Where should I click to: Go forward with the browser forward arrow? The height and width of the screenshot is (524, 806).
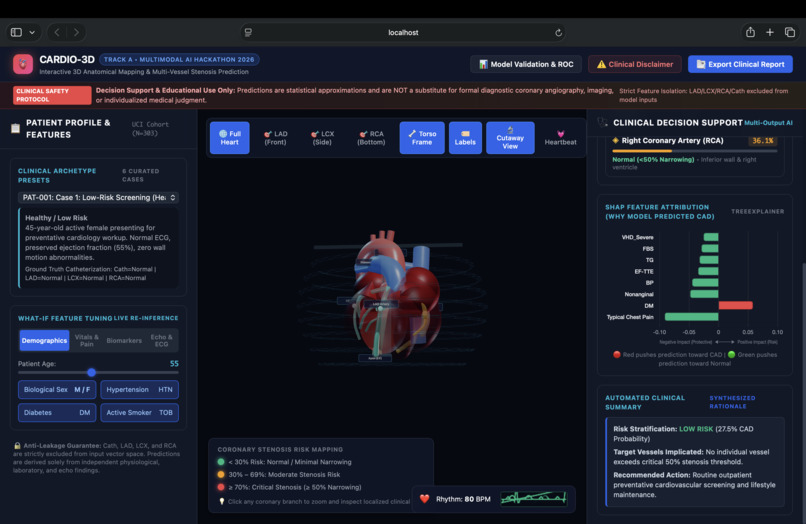(76, 32)
